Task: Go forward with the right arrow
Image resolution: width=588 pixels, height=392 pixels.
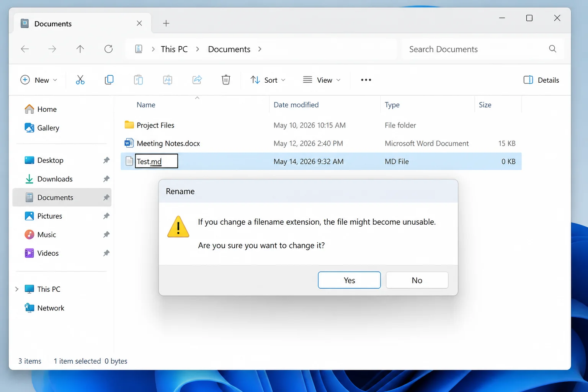Action: tap(52, 49)
